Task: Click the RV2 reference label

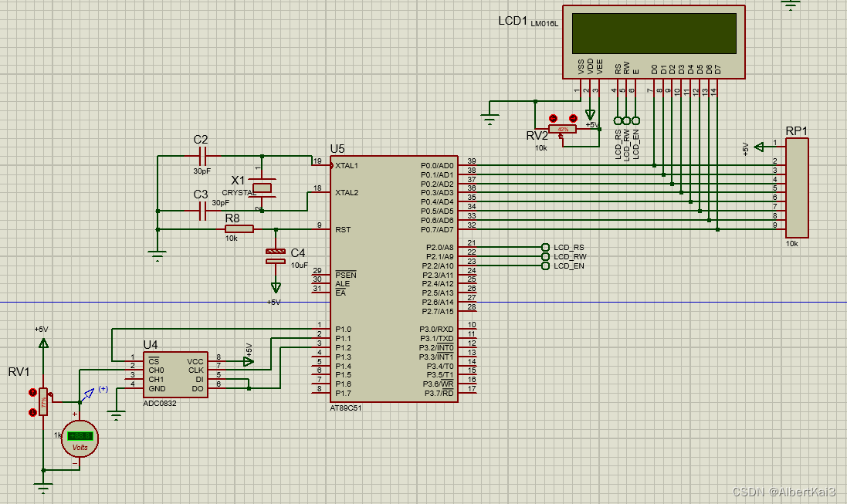Action: (x=537, y=136)
